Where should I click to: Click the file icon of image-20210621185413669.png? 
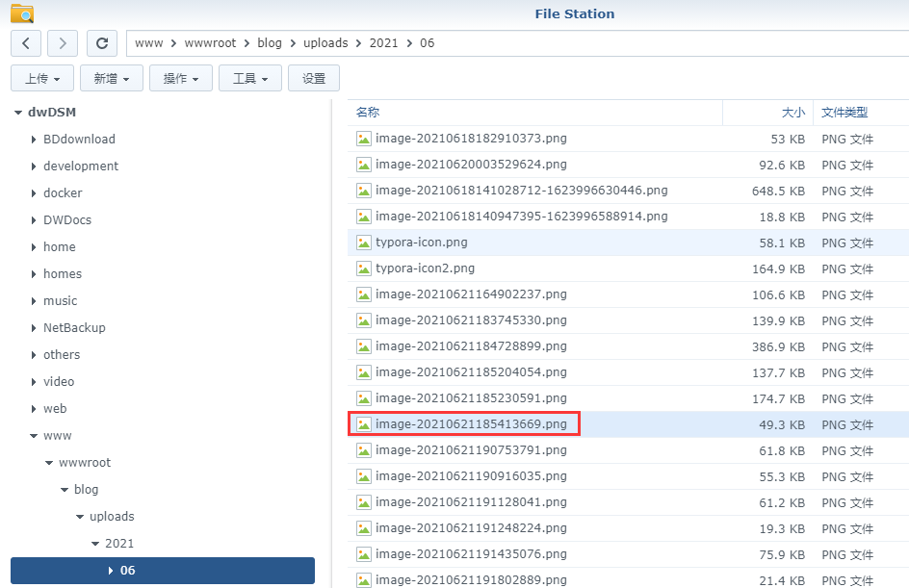363,424
